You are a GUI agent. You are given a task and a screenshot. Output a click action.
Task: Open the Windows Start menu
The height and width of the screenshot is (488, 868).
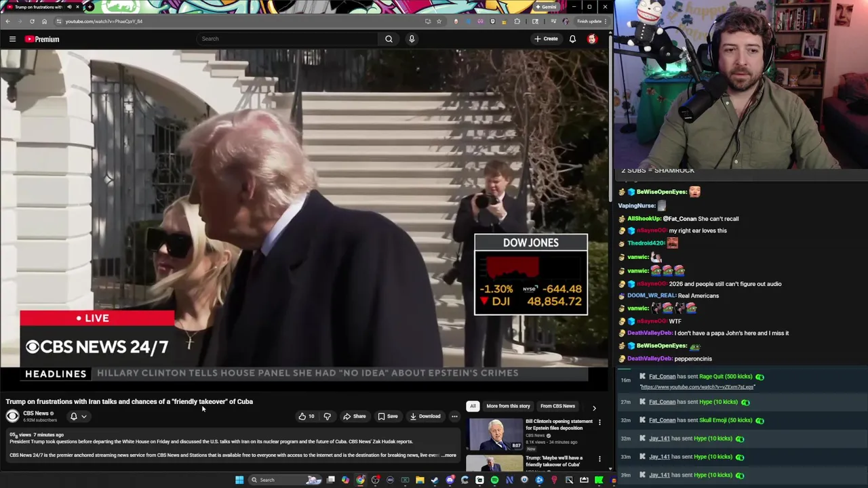239,480
